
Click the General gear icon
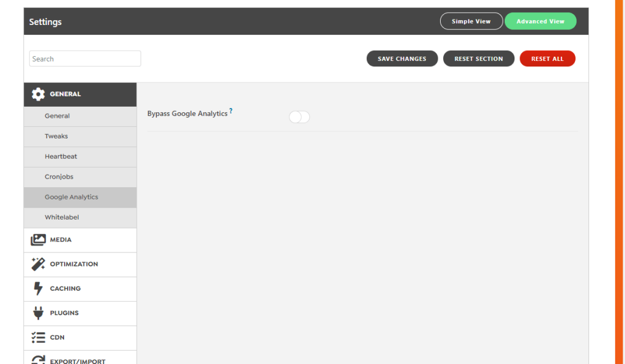coord(38,95)
